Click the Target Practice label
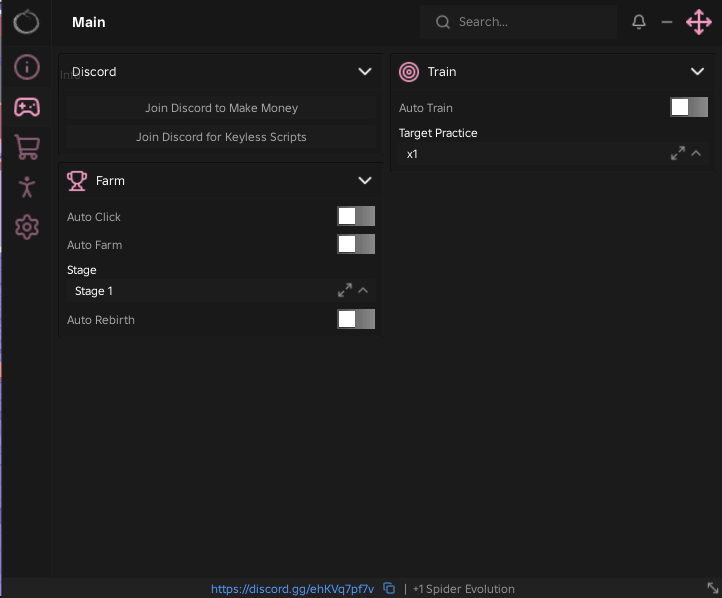The image size is (722, 598). [x=438, y=133]
